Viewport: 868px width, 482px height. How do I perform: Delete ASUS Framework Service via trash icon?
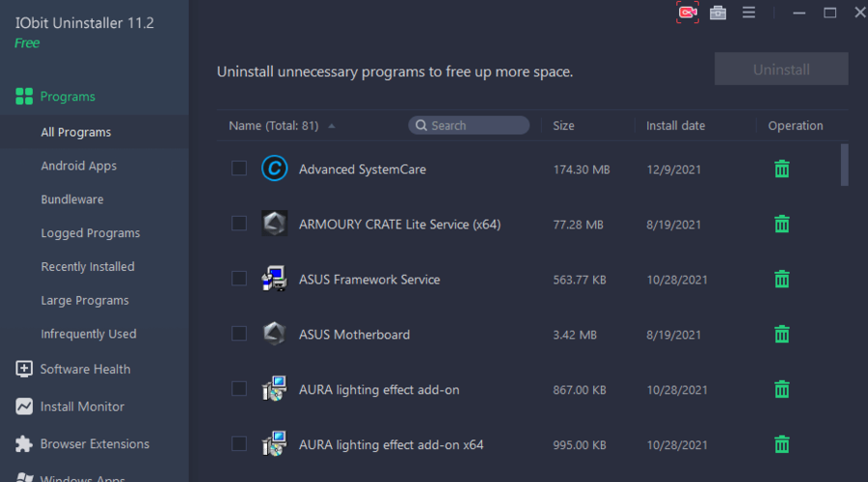click(782, 280)
